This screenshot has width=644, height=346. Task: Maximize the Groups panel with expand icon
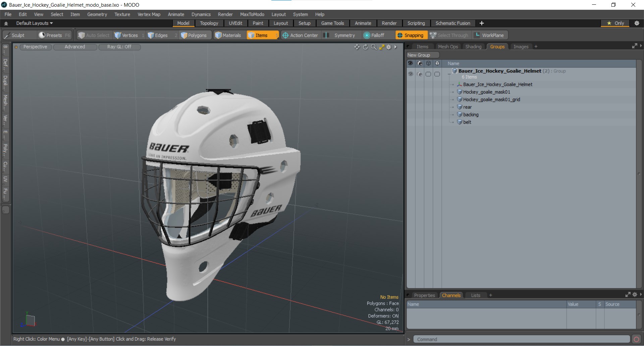635,46
